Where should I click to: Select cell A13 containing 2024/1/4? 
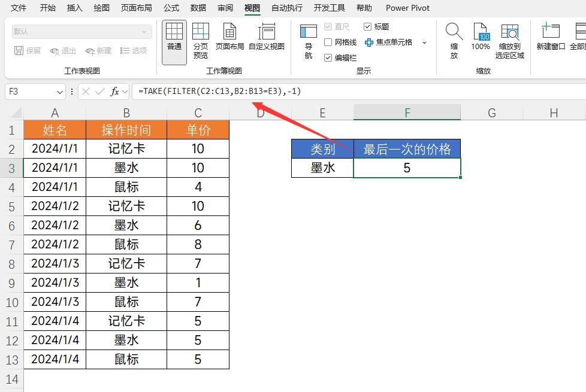(x=55, y=359)
